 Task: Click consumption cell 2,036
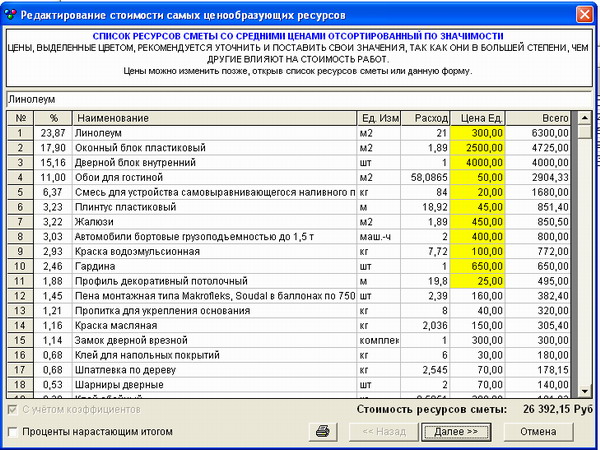426,326
